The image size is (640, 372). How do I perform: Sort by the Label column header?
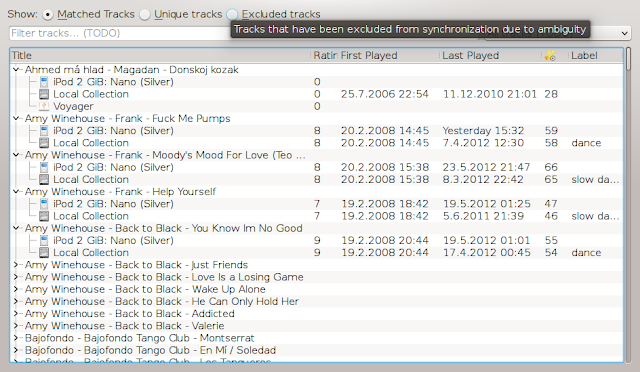[596, 56]
